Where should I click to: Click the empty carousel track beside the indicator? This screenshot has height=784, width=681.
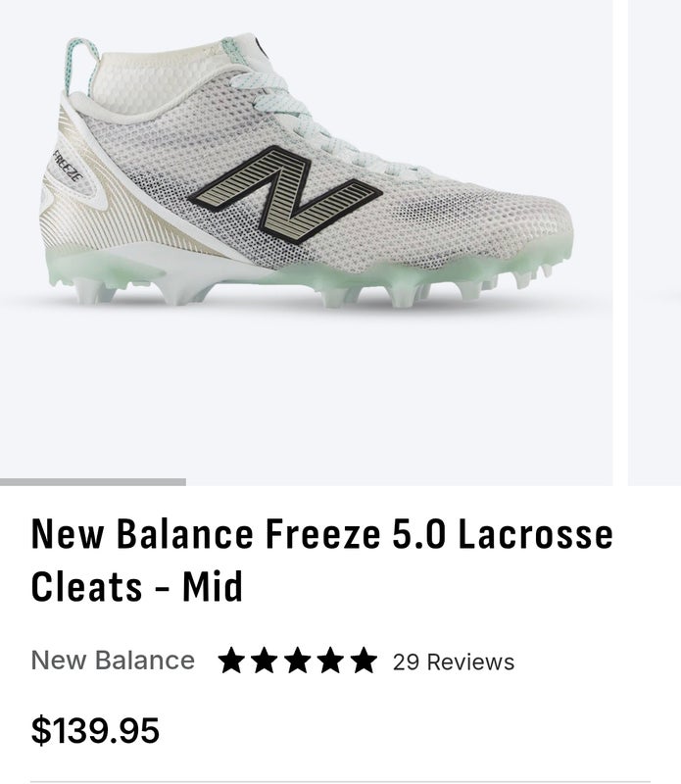click(392, 482)
